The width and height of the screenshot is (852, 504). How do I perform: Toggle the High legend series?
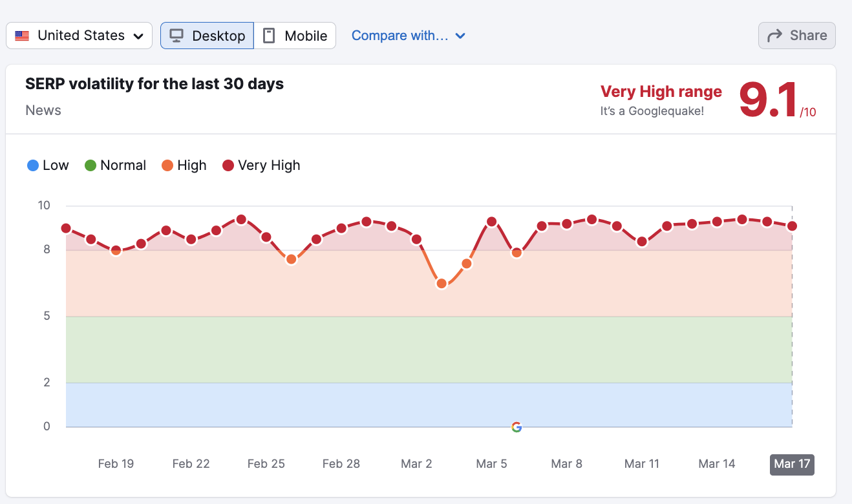point(184,165)
